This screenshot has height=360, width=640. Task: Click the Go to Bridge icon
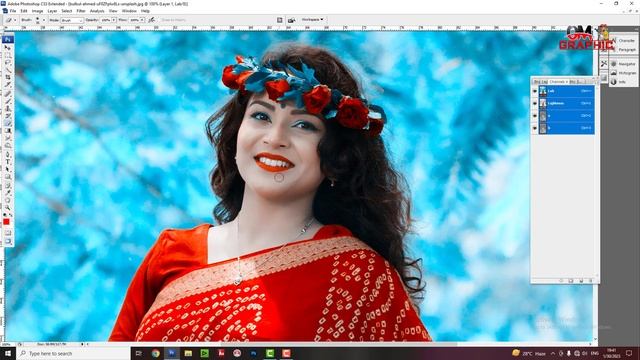point(291,20)
